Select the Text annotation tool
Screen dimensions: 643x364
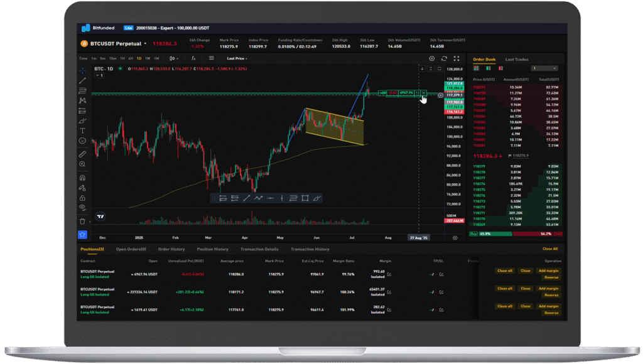[x=82, y=131]
